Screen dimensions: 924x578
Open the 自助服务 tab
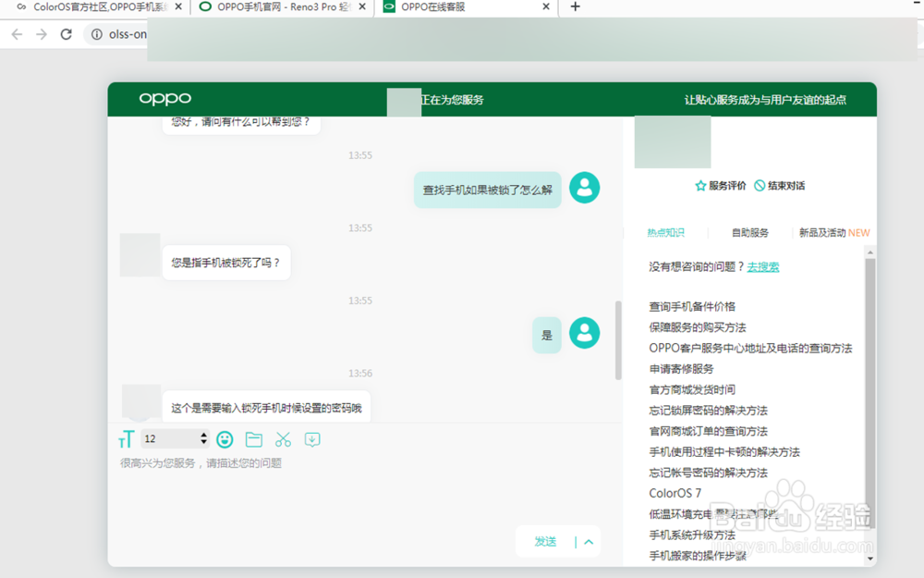[x=750, y=232]
